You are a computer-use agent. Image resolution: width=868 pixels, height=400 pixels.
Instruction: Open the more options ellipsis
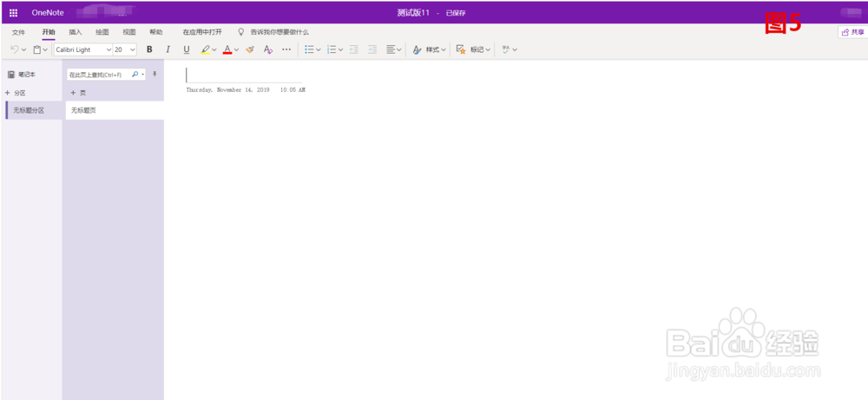(x=286, y=49)
